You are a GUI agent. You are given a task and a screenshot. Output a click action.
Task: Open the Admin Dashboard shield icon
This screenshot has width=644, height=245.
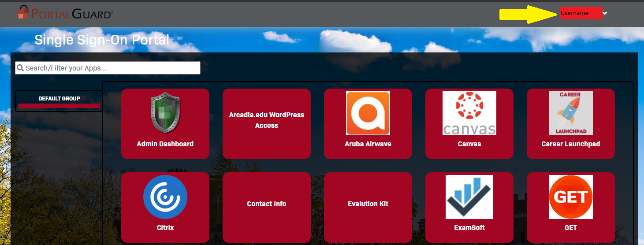tap(165, 113)
